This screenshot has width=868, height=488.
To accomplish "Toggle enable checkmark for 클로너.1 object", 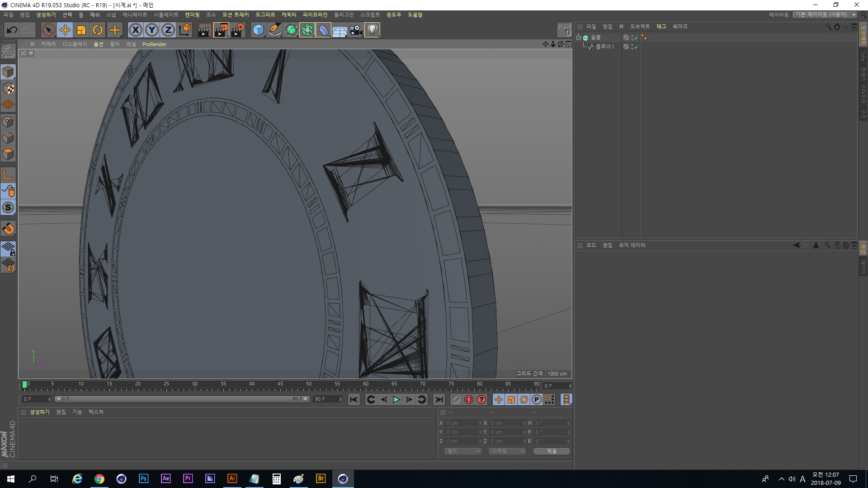I will click(637, 47).
